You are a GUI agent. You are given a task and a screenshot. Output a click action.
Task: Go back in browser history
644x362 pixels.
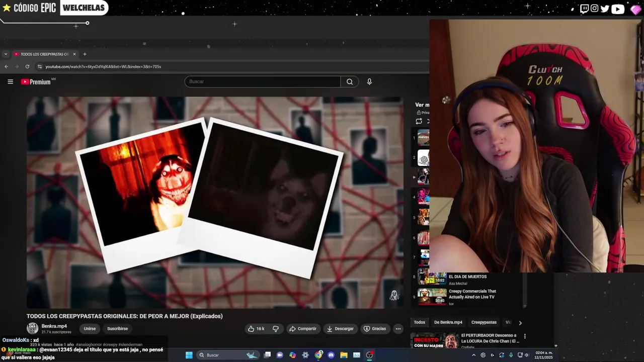coord(6,66)
